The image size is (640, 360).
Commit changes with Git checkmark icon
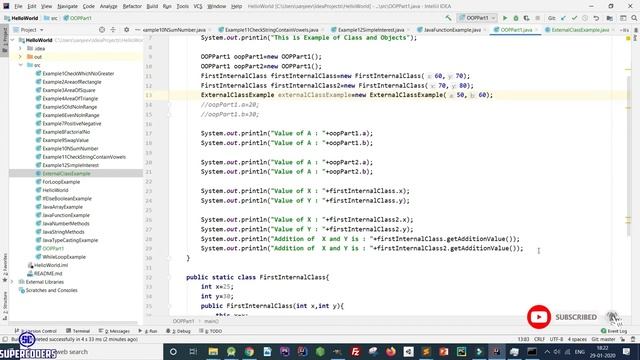click(x=574, y=18)
